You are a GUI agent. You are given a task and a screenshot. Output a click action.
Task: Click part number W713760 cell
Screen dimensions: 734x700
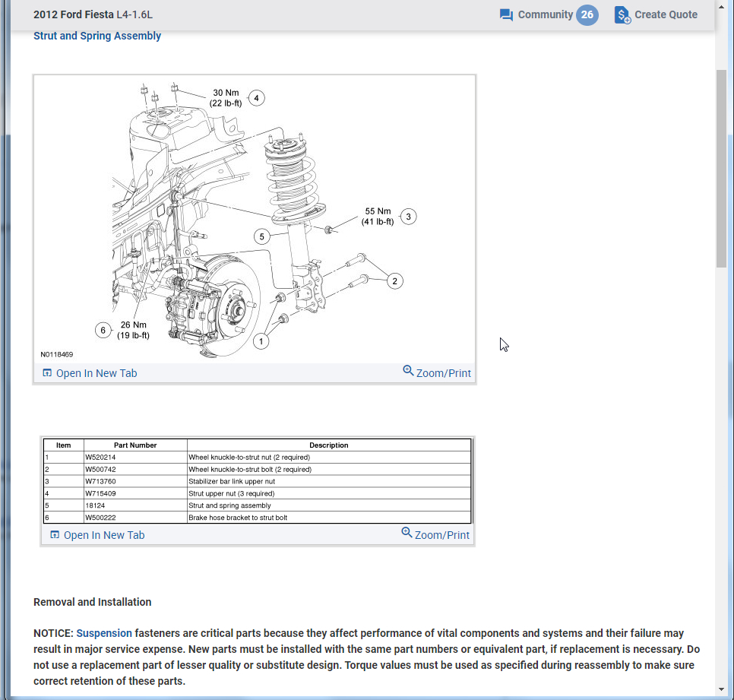point(135,481)
